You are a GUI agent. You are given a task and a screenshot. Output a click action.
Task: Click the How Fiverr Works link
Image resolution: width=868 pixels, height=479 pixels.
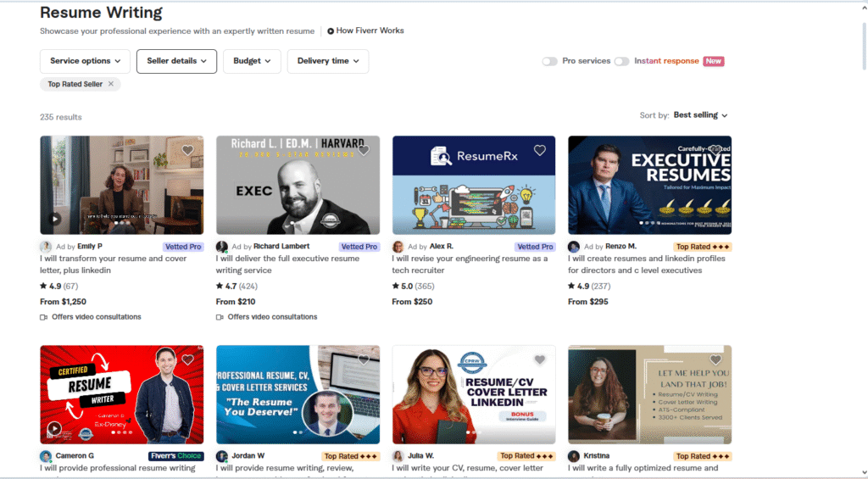(370, 31)
